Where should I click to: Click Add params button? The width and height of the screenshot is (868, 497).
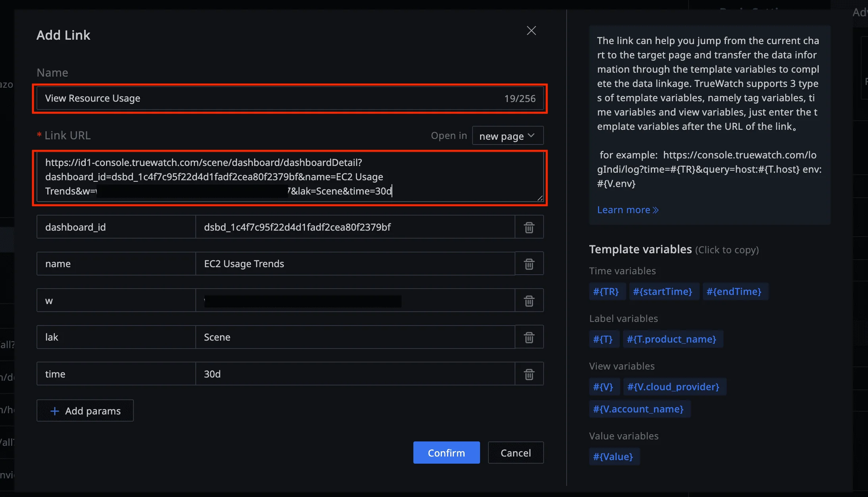coord(85,411)
